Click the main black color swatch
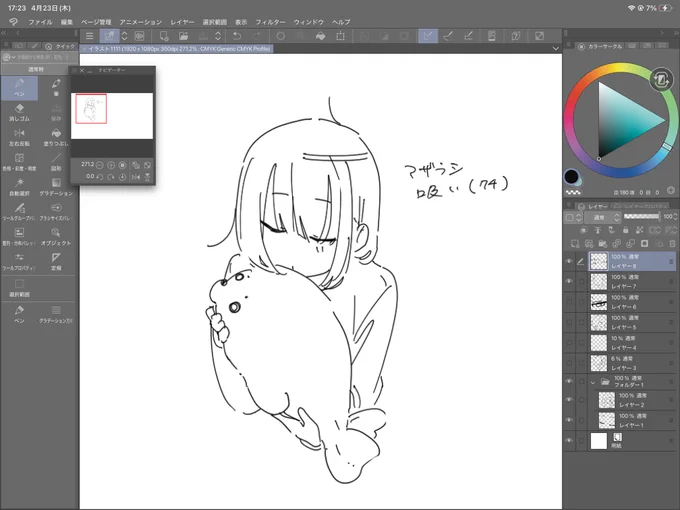The image size is (680, 510). (x=572, y=177)
